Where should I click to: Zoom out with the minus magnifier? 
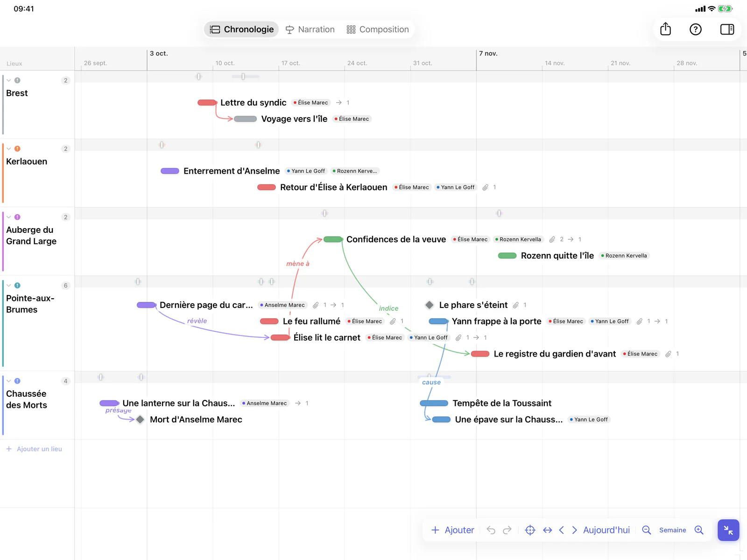(x=647, y=530)
